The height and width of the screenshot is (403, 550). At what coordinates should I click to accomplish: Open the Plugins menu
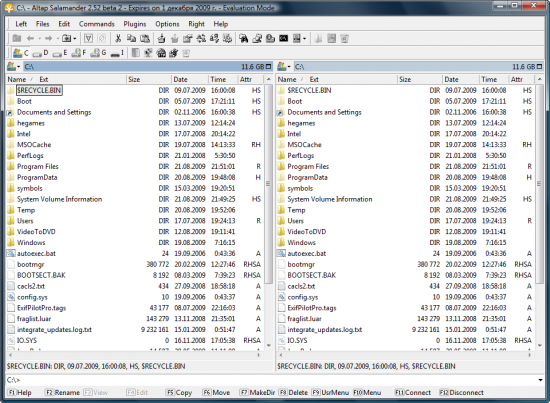click(x=135, y=24)
